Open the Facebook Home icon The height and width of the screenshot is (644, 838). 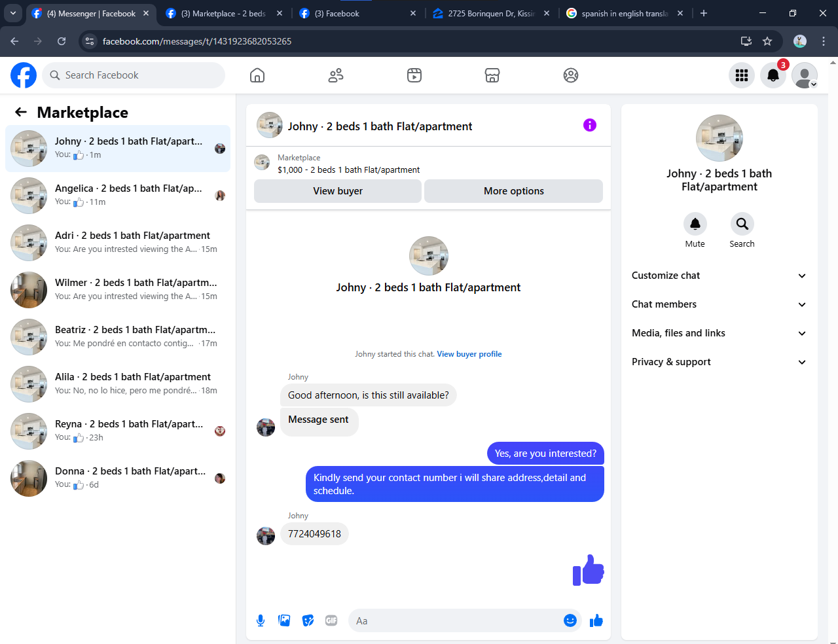pyautogui.click(x=257, y=75)
